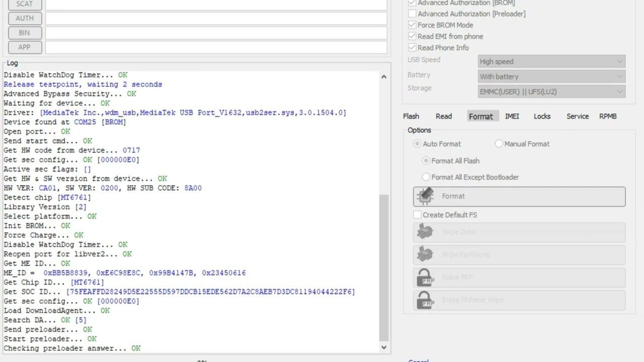Click the 'Device found at COM25 [BROM]' line
The height and width of the screenshot is (362, 644).
(x=65, y=122)
